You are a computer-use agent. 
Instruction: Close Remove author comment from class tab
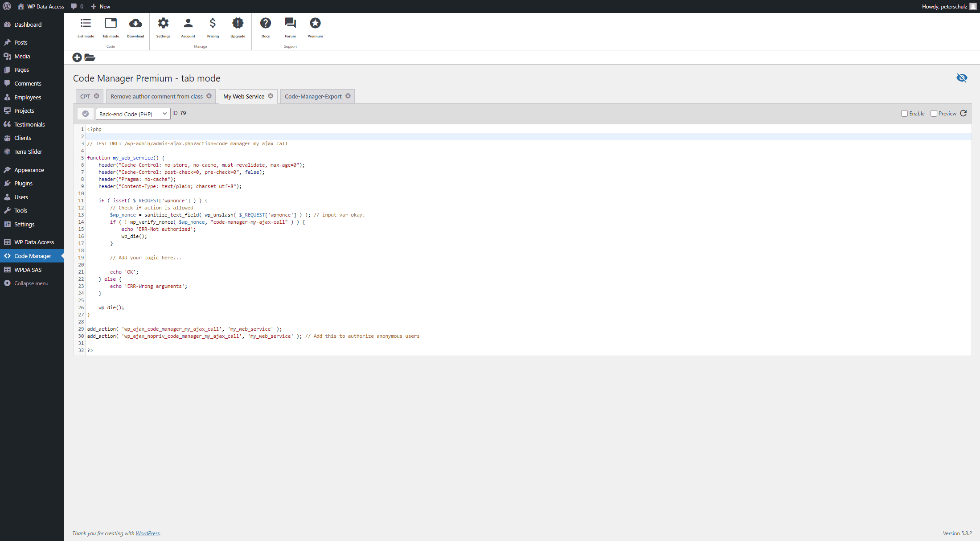[x=209, y=96]
